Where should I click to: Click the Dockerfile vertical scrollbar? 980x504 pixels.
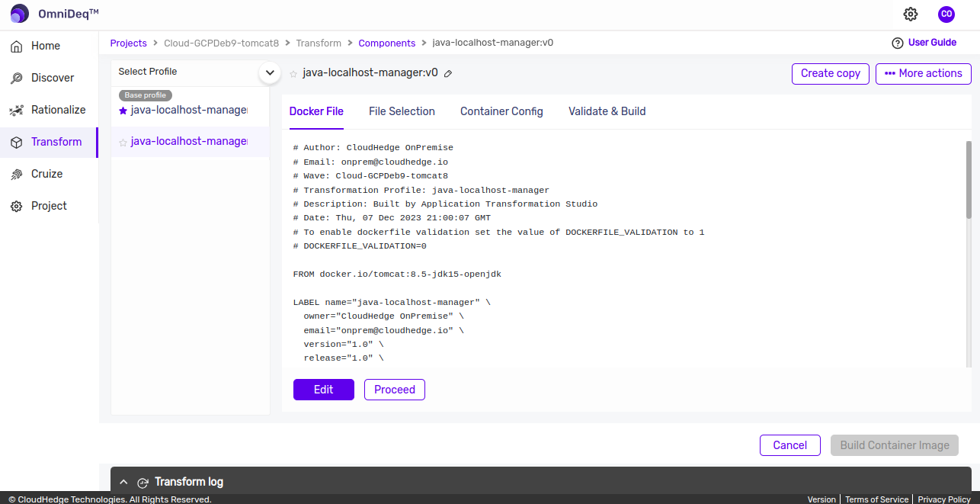[969, 191]
